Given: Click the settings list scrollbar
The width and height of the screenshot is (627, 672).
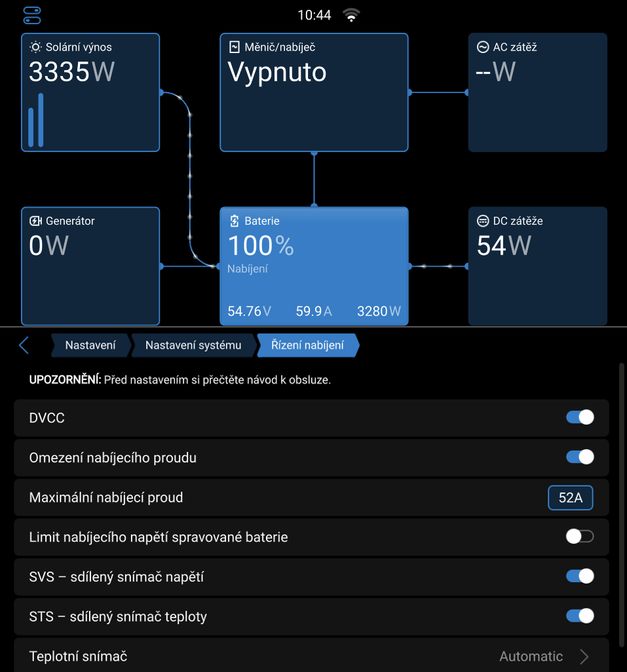Looking at the screenshot, I should pyautogui.click(x=621, y=498).
